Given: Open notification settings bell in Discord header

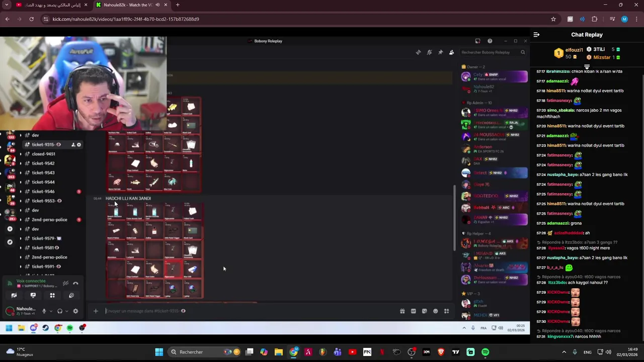Looking at the screenshot, I should (x=429, y=52).
